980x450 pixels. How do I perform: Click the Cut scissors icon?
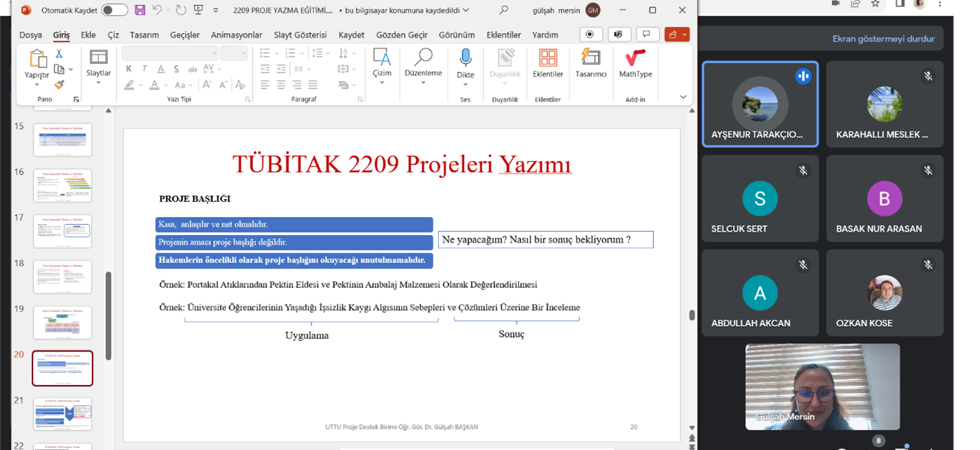point(59,54)
